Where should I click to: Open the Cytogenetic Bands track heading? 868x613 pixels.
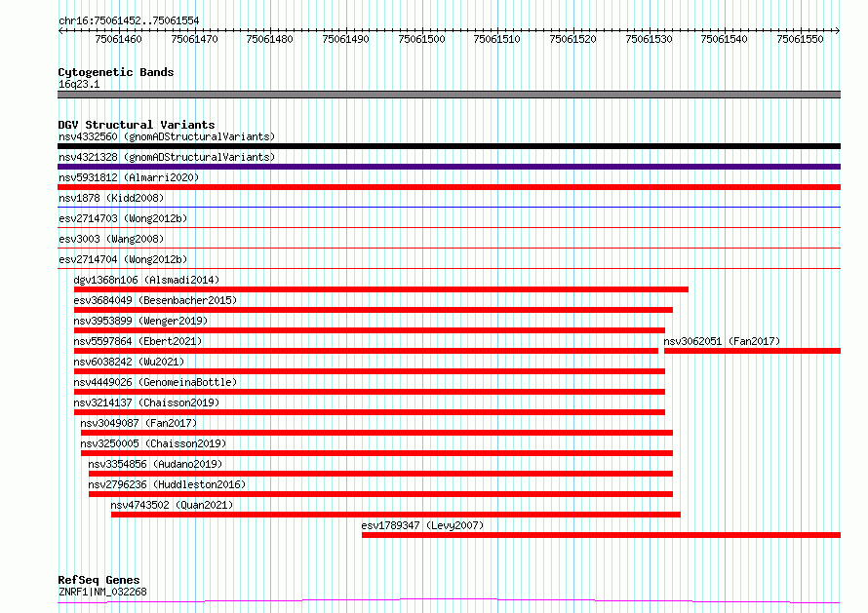pyautogui.click(x=116, y=72)
